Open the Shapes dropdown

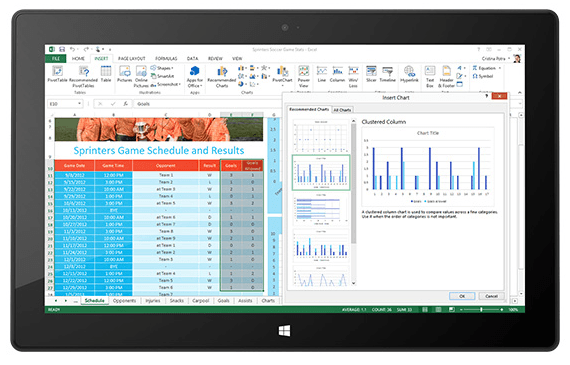(162, 68)
